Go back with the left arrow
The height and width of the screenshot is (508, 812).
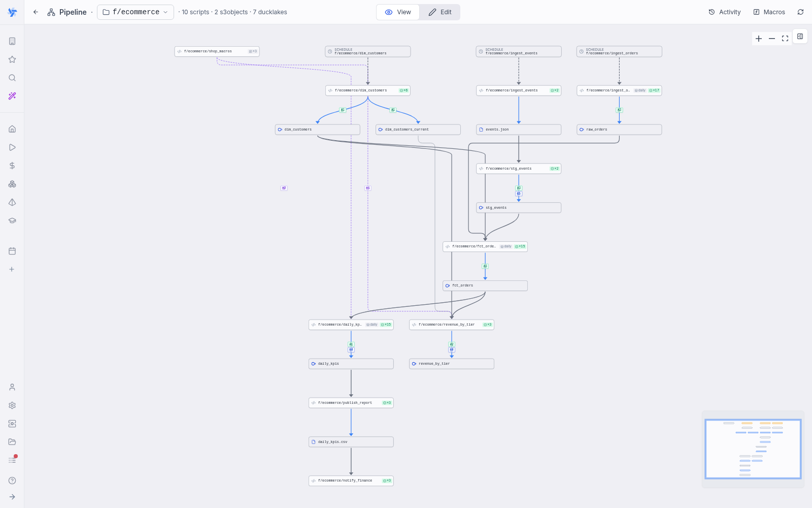pyautogui.click(x=36, y=12)
